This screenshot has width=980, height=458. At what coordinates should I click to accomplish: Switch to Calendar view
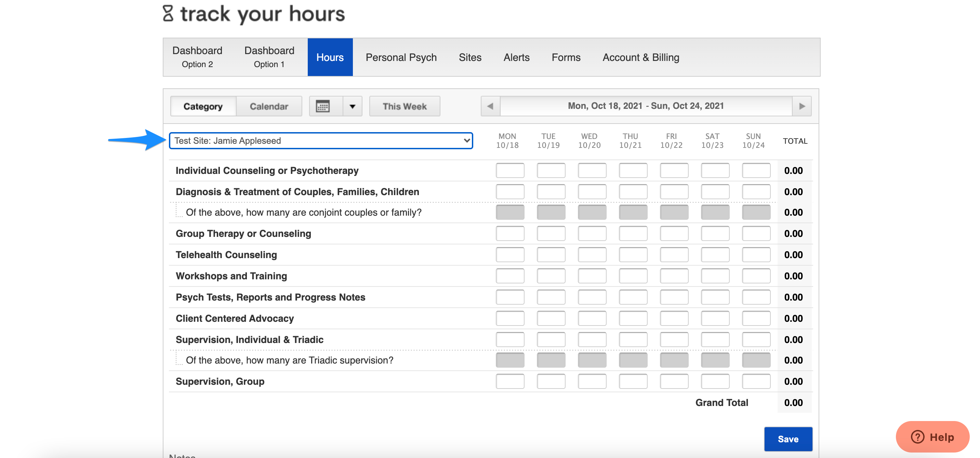click(x=269, y=106)
